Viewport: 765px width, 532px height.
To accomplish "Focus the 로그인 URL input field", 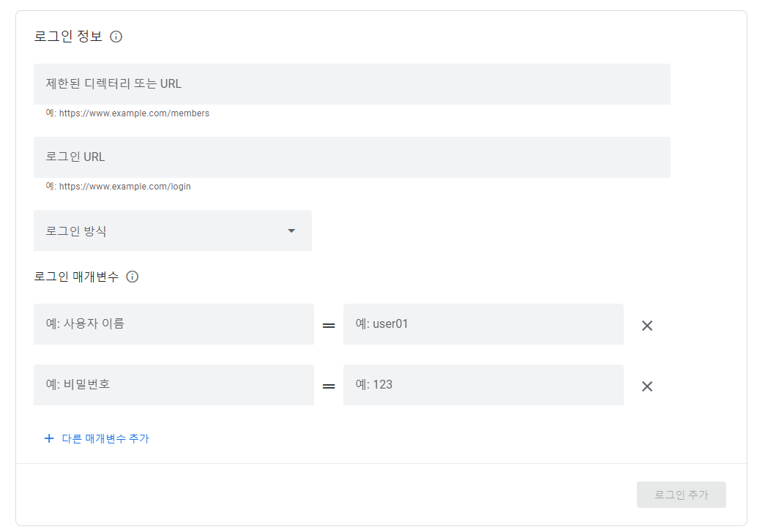I will (352, 157).
